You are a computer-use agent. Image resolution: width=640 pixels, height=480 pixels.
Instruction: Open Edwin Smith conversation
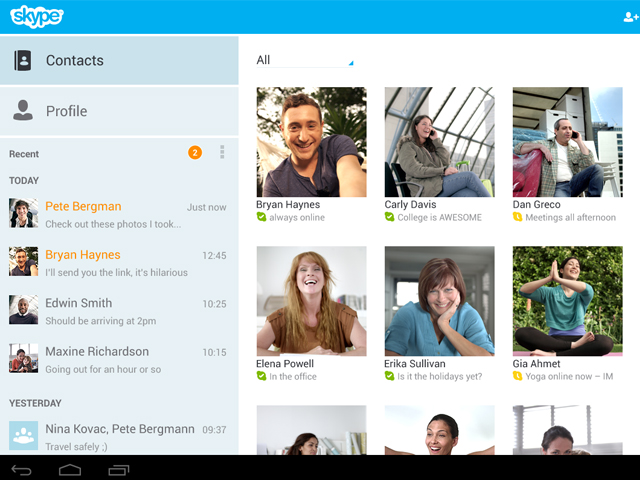pos(118,310)
